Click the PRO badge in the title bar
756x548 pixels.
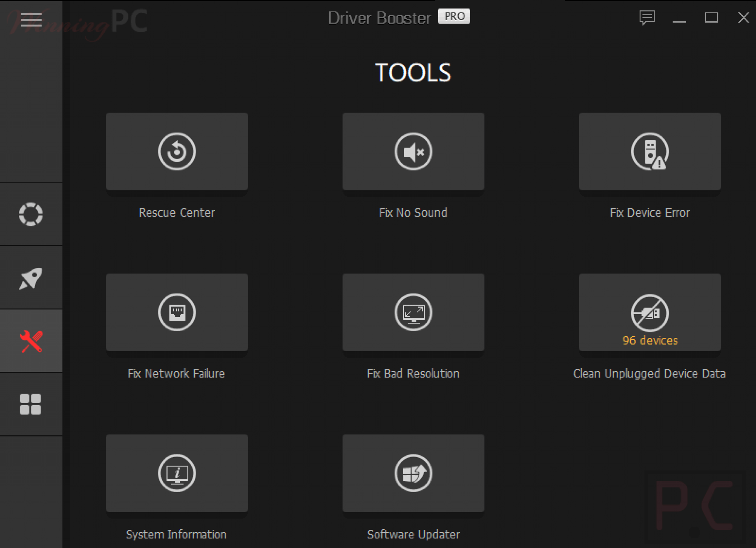click(454, 16)
